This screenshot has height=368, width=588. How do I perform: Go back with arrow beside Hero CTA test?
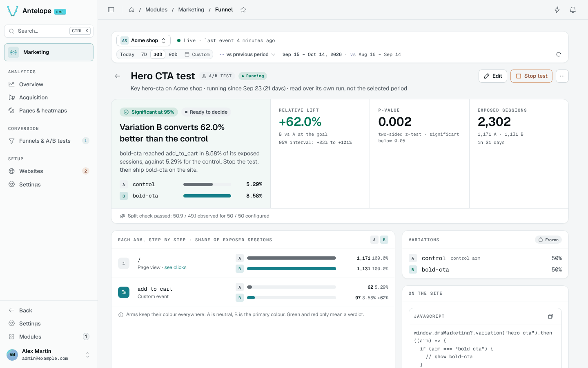118,76
